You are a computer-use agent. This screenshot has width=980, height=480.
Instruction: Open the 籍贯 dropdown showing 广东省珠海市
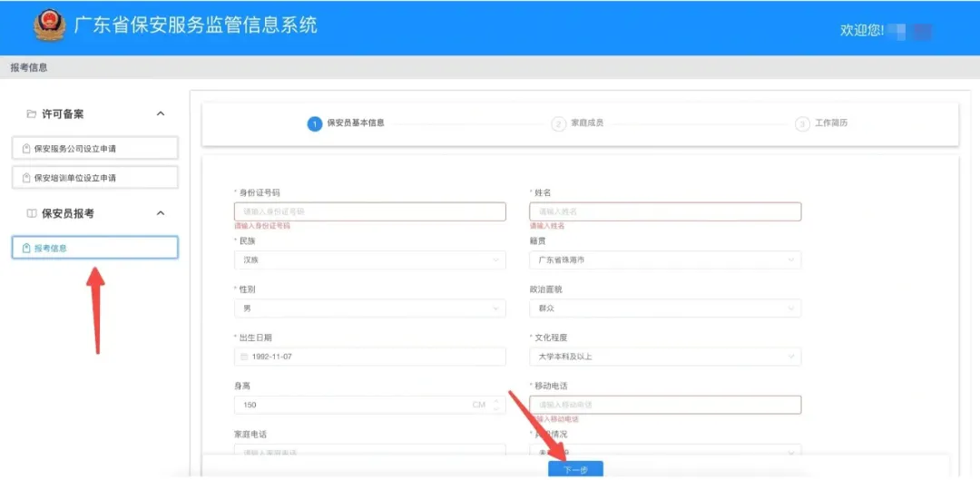665,260
